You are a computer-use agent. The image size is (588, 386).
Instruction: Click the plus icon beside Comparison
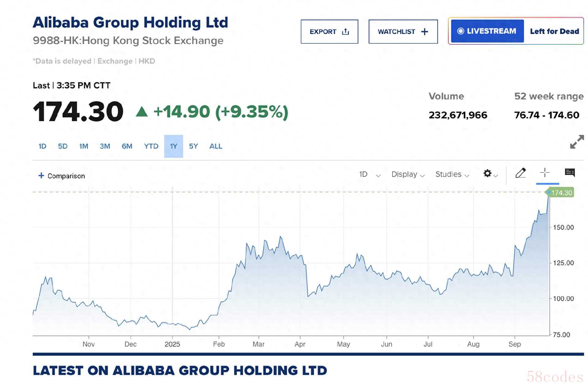[41, 176]
